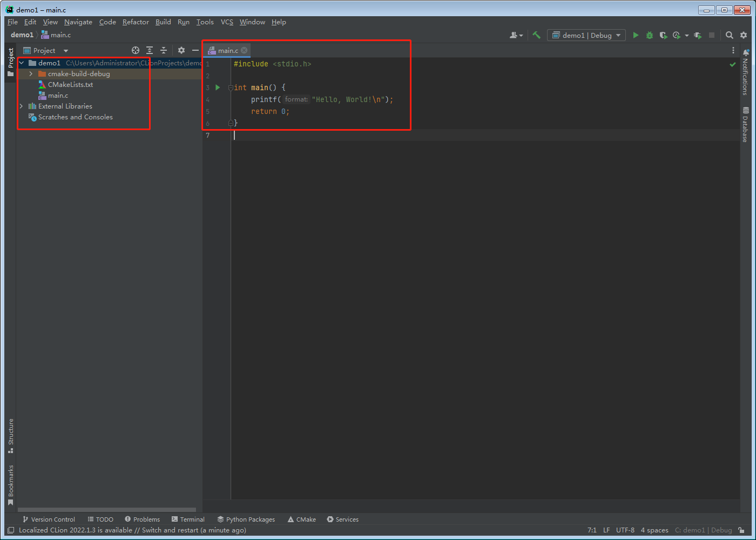Fold main function at line 3 gutter

click(231, 87)
